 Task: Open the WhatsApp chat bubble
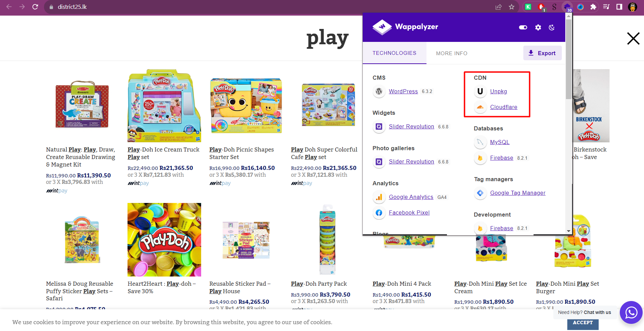(x=631, y=312)
